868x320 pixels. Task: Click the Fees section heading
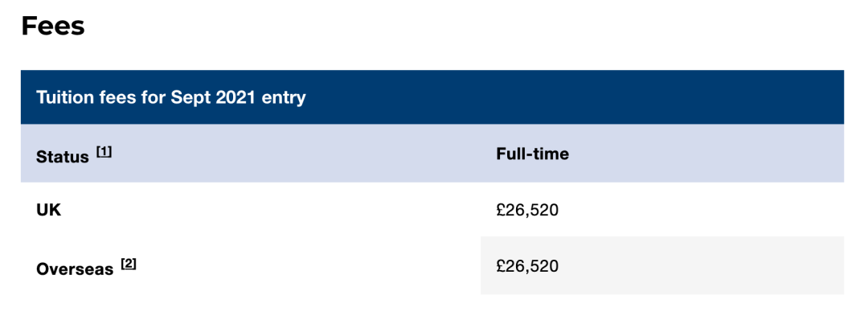click(53, 26)
